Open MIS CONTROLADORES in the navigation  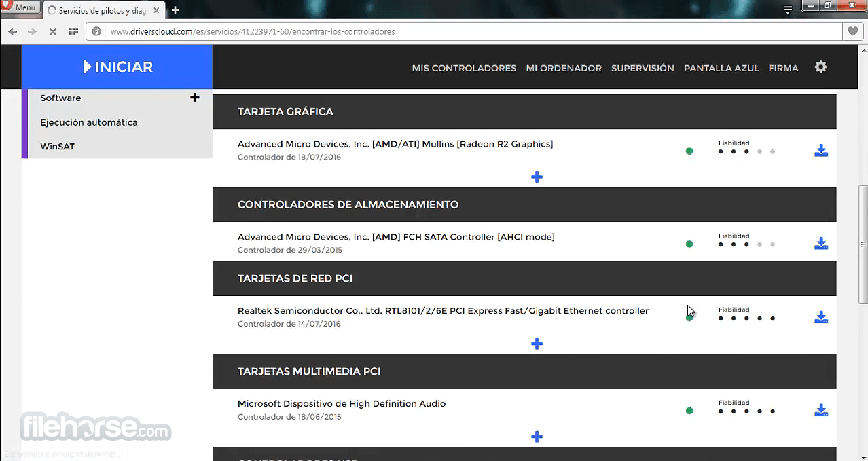pyautogui.click(x=464, y=68)
